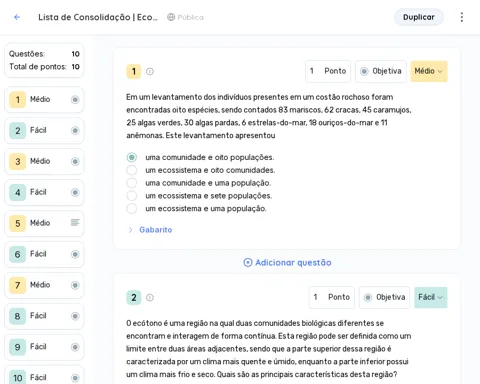
Task: Jump to question 5 Médio in sidebar
Action: 44,223
